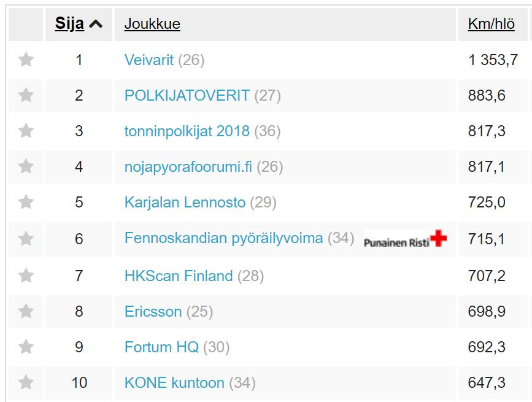
Task: Click the Punainen Risti logo
Action: tap(406, 239)
